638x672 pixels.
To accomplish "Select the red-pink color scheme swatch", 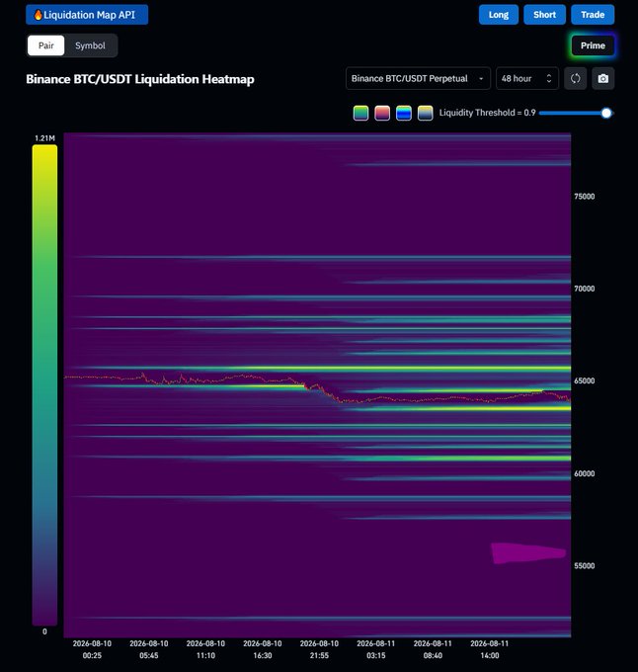I will click(x=382, y=113).
